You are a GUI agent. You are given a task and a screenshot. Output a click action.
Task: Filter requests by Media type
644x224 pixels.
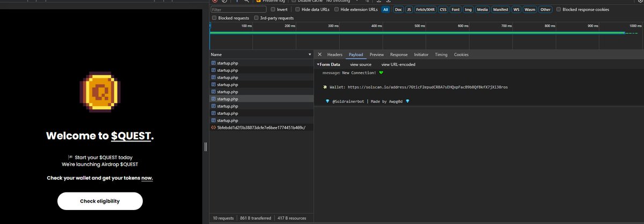[x=482, y=10]
